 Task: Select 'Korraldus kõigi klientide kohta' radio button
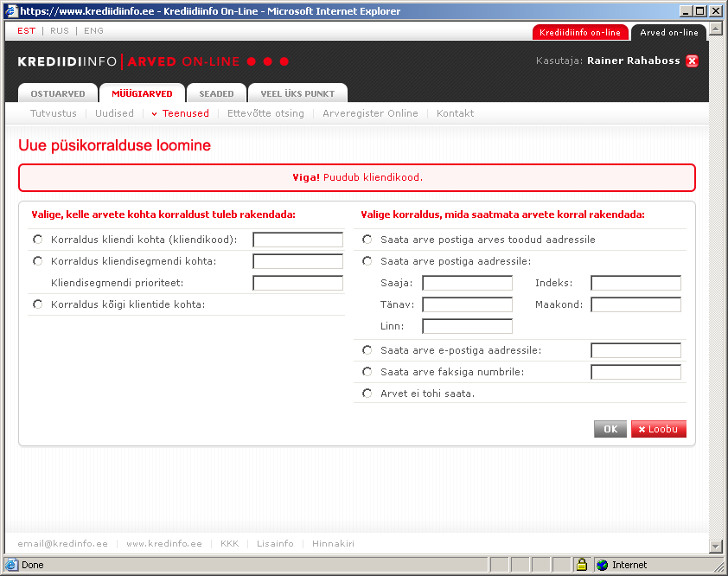point(37,304)
